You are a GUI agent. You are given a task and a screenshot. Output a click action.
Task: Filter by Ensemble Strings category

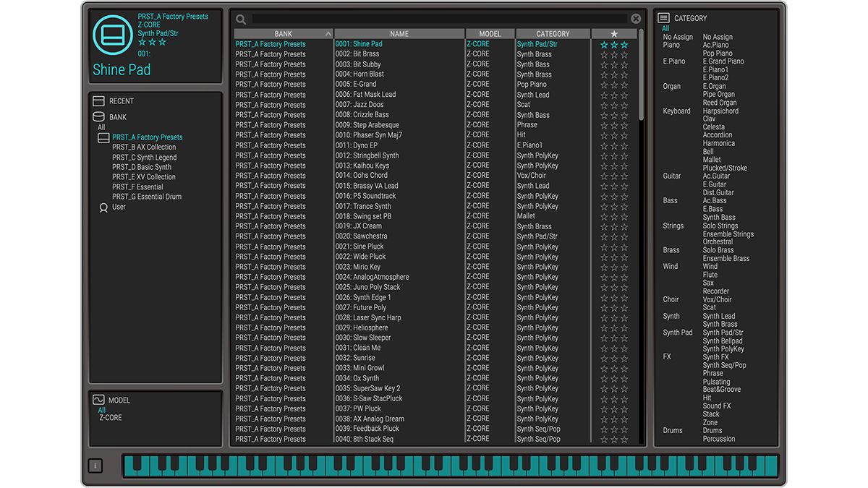pyautogui.click(x=728, y=234)
